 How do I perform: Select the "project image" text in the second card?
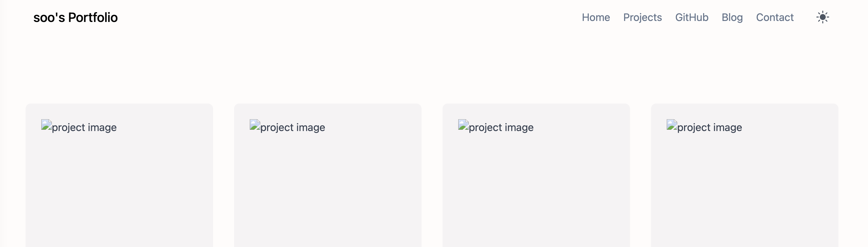pos(292,127)
